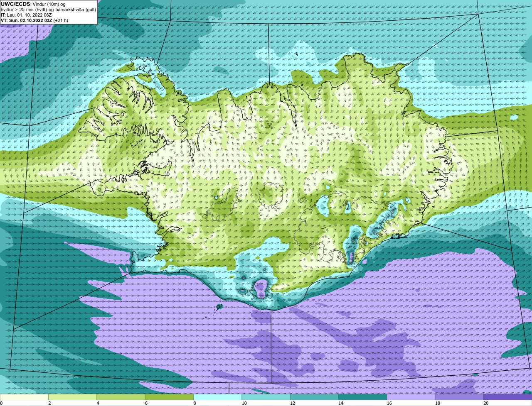
Task: Click the olive green 6–8 m/s legend swatch
Action: (x=169, y=397)
